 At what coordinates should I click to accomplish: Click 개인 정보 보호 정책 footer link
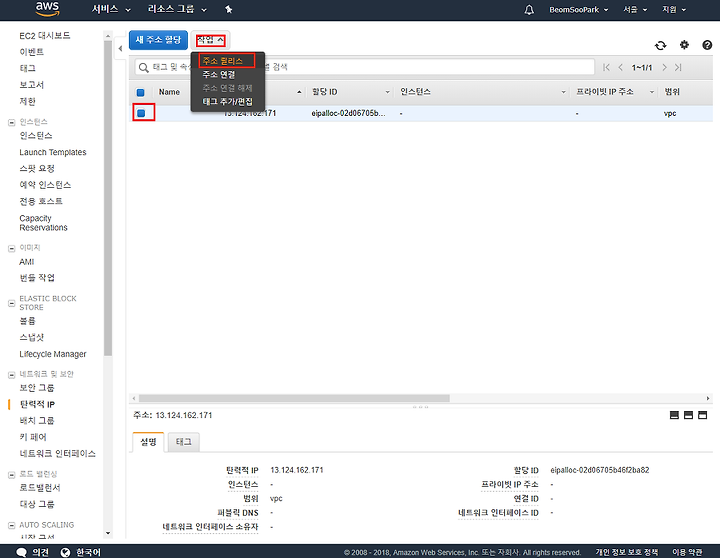coord(626,552)
